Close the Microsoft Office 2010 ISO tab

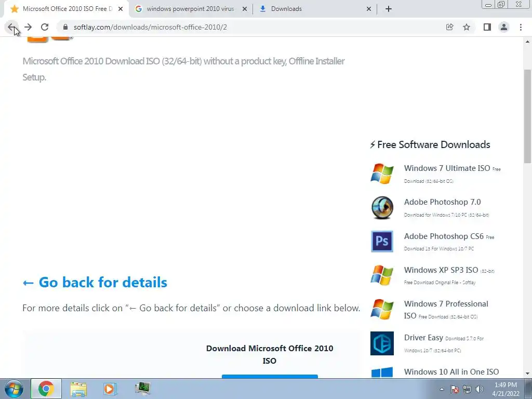121,9
